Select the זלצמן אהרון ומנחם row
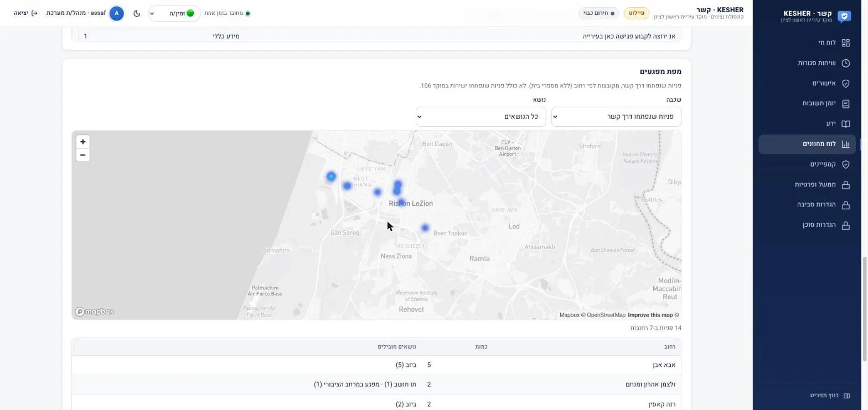This screenshot has height=410, width=868. point(376,385)
